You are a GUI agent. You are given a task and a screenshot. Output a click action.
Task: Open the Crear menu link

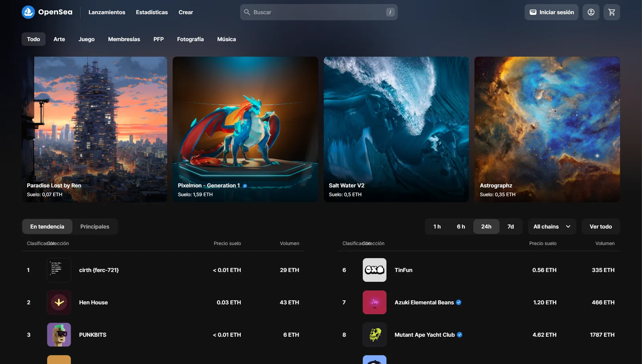(x=186, y=12)
